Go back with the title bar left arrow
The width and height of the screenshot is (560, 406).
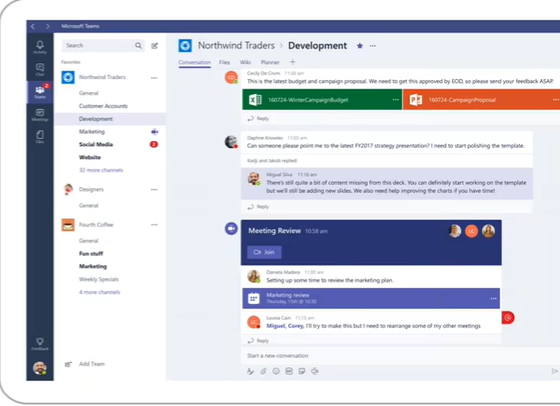tap(33, 26)
